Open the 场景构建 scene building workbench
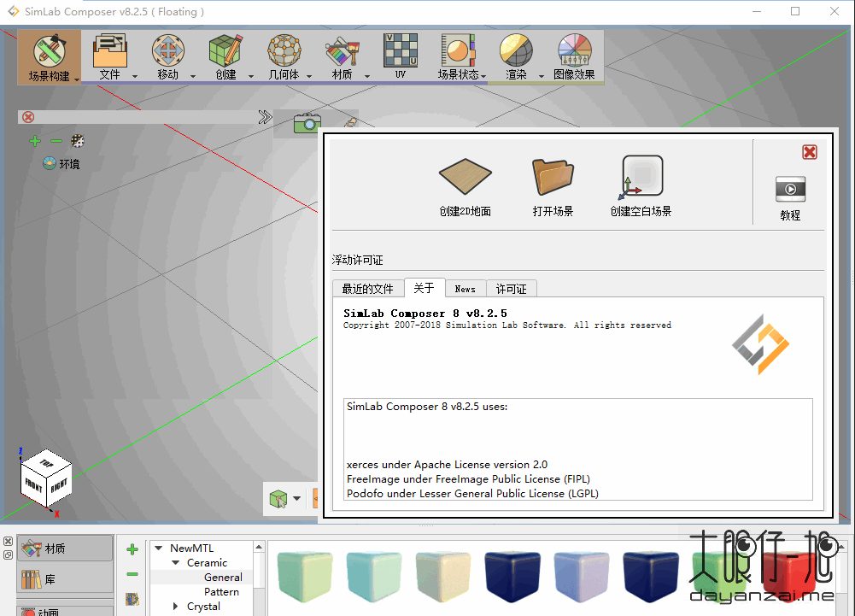855x616 pixels. [49, 56]
